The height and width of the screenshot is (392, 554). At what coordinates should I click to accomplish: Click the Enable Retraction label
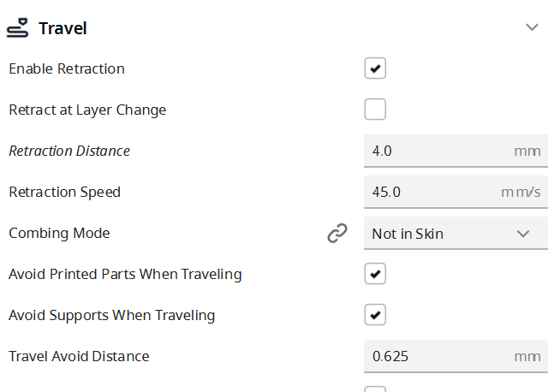coord(67,68)
